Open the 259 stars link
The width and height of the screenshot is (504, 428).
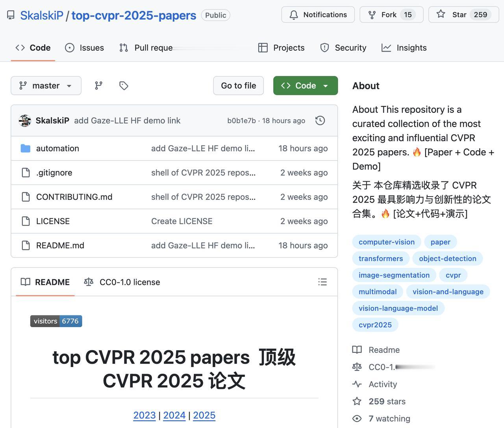click(x=379, y=401)
